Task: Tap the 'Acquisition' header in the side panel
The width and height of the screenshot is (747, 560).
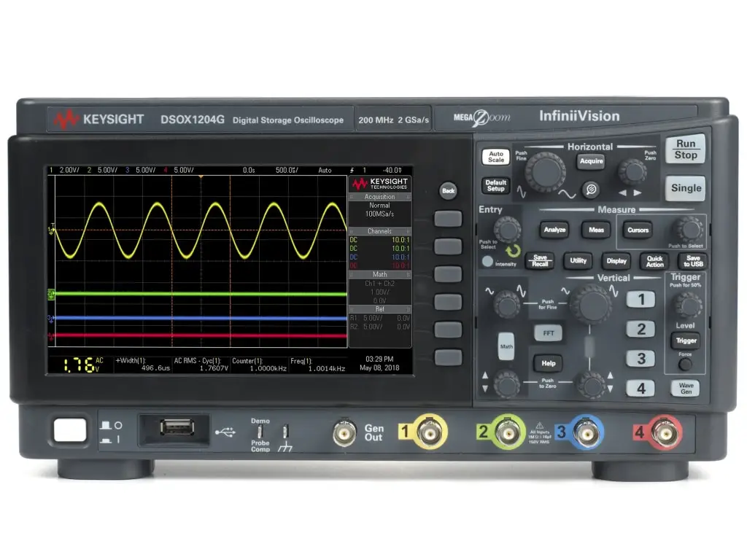Action: 379,197
